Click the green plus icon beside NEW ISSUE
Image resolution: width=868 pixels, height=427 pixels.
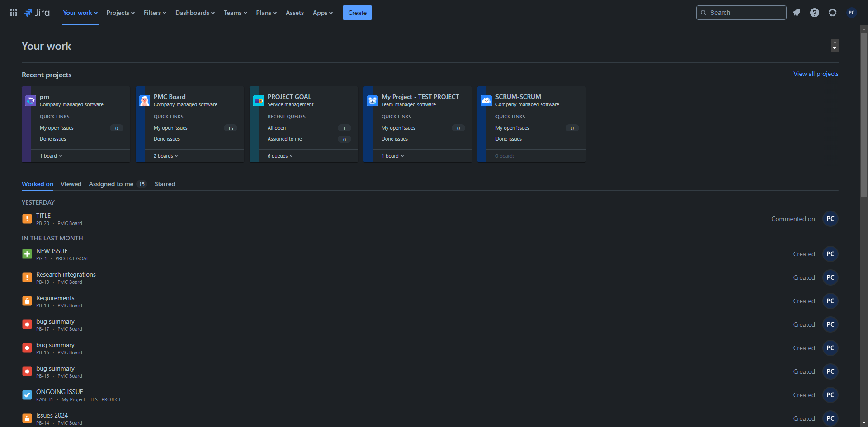click(x=27, y=254)
